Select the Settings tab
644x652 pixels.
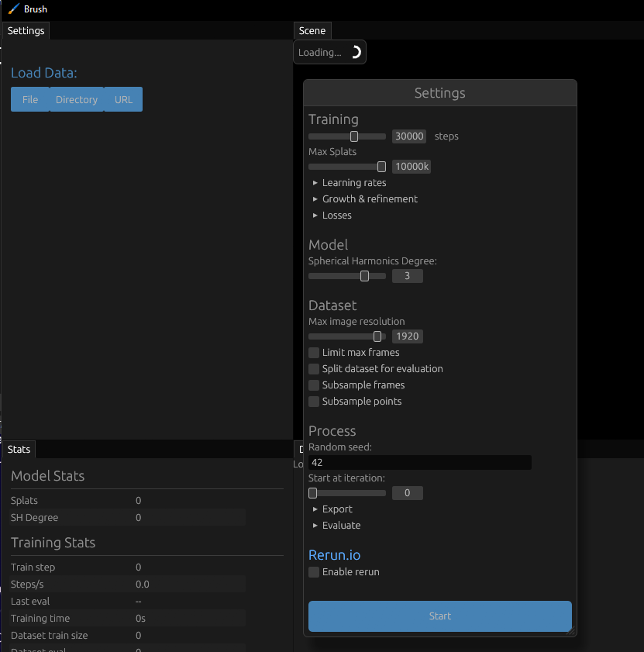click(x=25, y=30)
